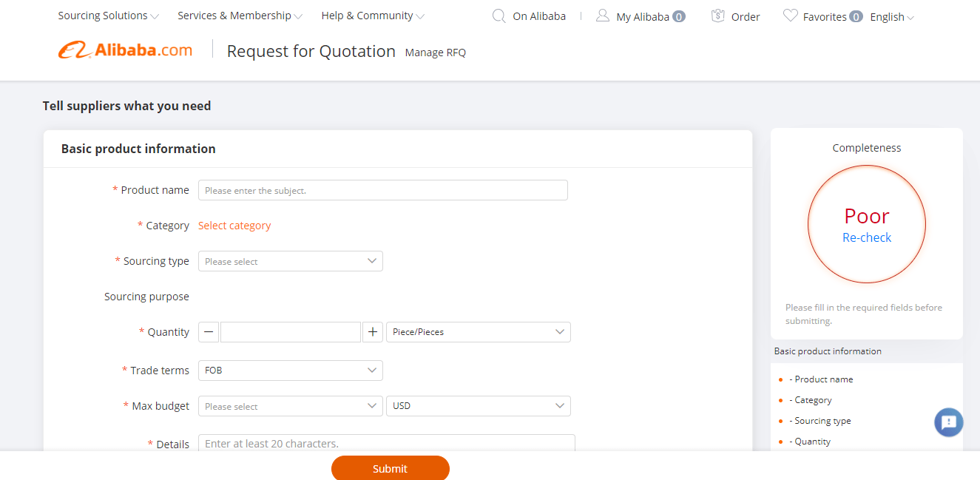Open the Piece/Pieces unit dropdown
The width and height of the screenshot is (980, 480).
pos(478,332)
